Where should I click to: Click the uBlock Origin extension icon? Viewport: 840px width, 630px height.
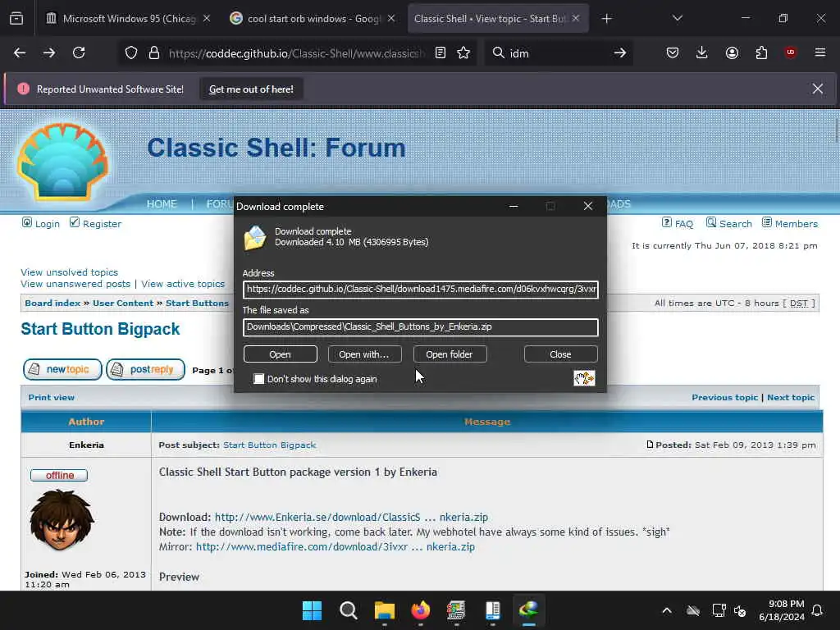point(791,52)
